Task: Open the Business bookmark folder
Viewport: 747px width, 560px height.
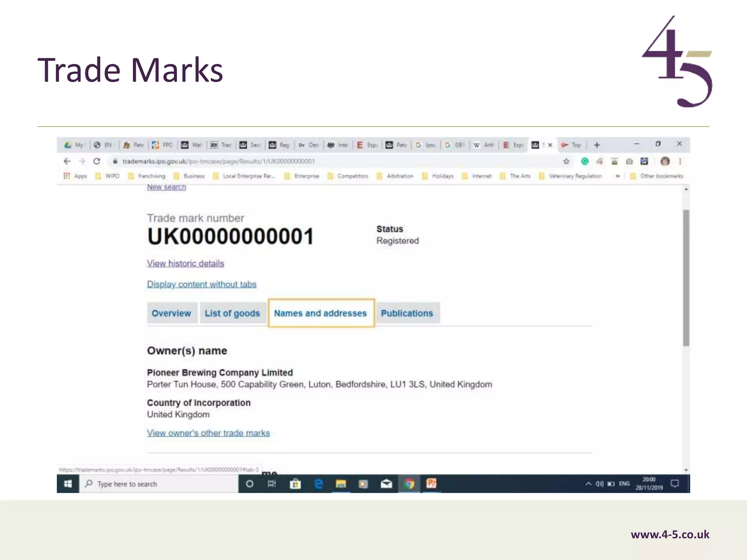Action: pos(189,176)
